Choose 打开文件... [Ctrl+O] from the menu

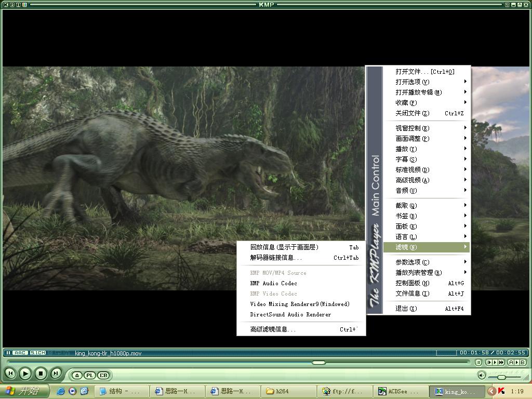click(x=427, y=72)
